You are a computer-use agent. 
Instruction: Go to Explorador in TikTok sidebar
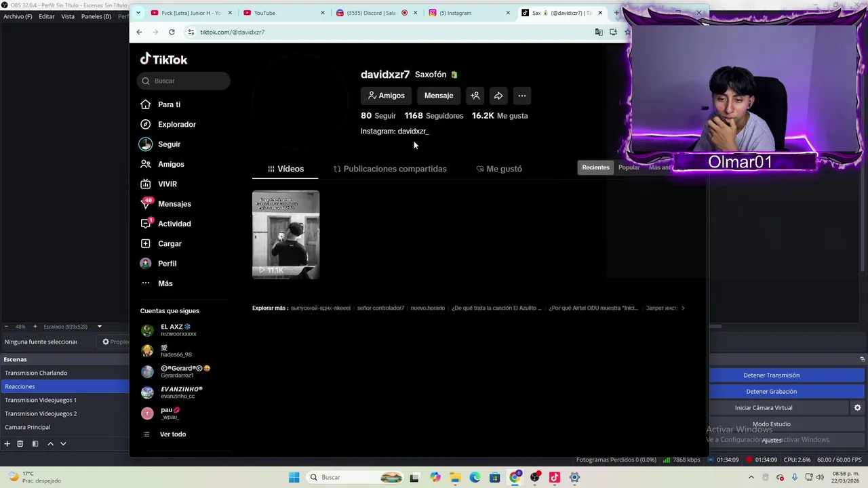(x=176, y=124)
